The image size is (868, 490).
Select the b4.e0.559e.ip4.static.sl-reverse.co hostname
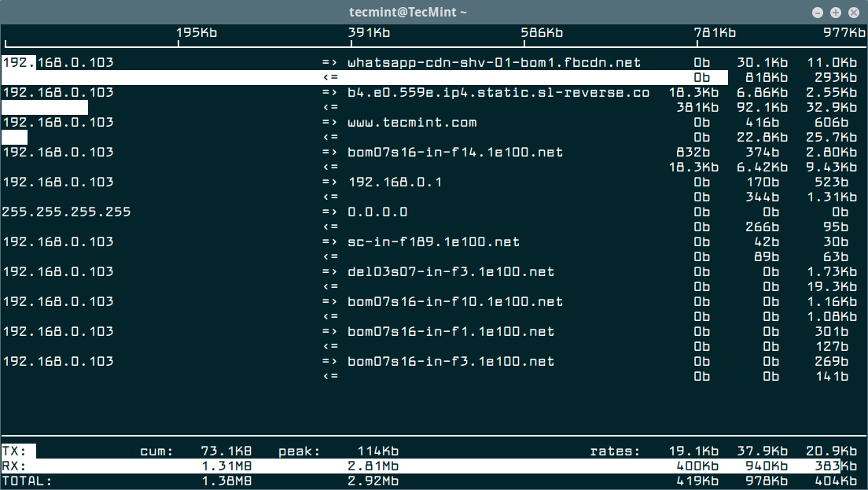pos(499,92)
